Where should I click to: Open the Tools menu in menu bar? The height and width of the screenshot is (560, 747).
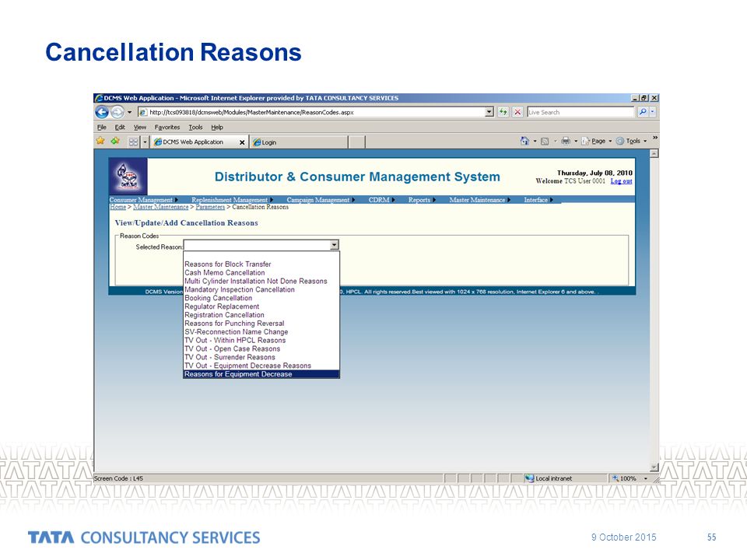coord(195,127)
